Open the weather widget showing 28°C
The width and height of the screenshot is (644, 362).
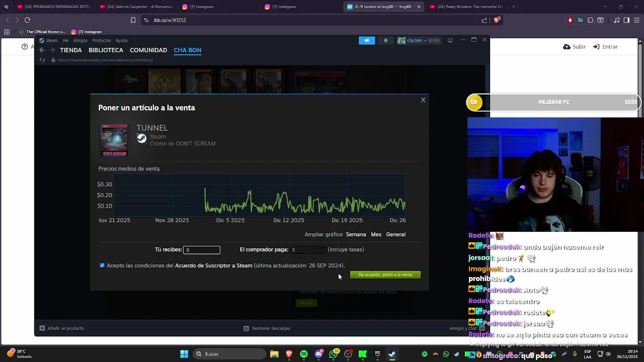[x=19, y=354]
